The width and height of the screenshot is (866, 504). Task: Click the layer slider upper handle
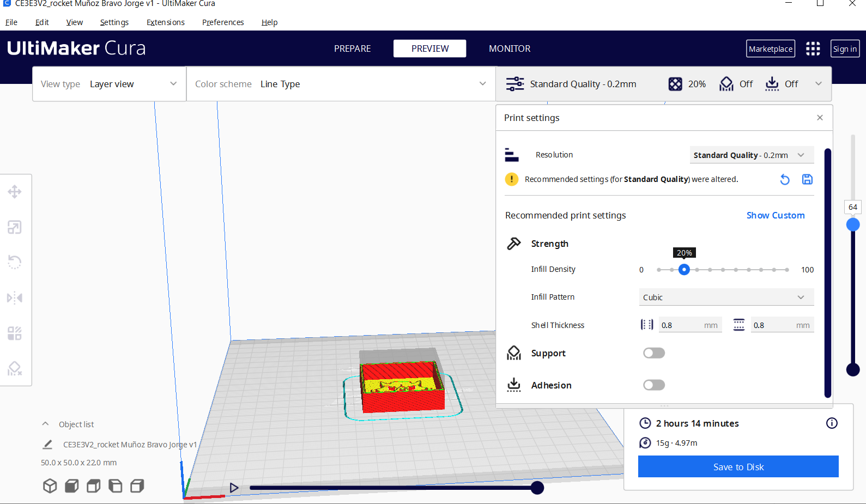click(x=853, y=224)
